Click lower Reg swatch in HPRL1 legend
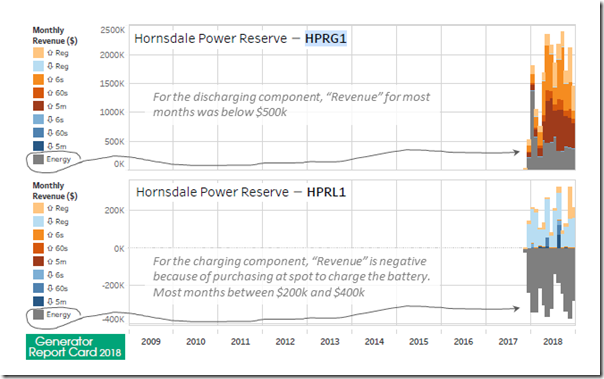This screenshot has width=604, height=379. 39,221
